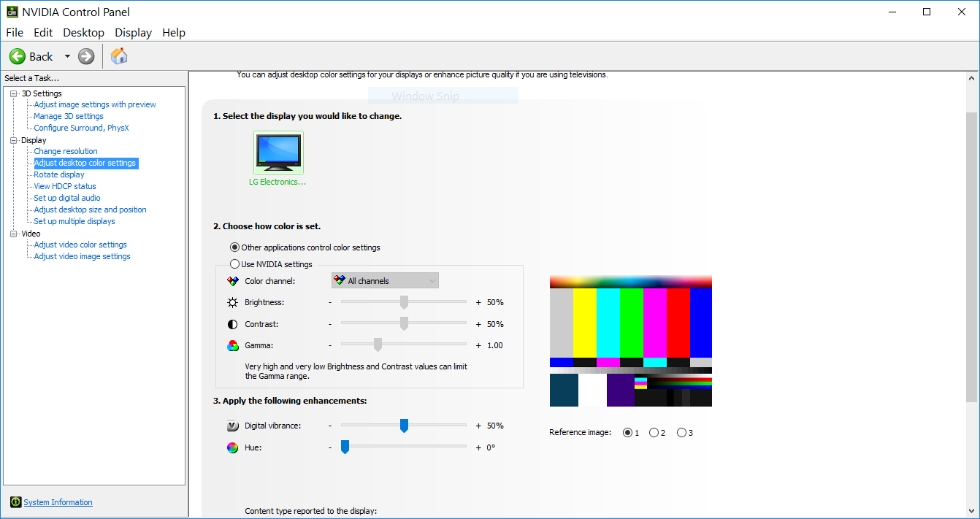
Task: Choose Reference image 2 radio button
Action: [x=654, y=433]
